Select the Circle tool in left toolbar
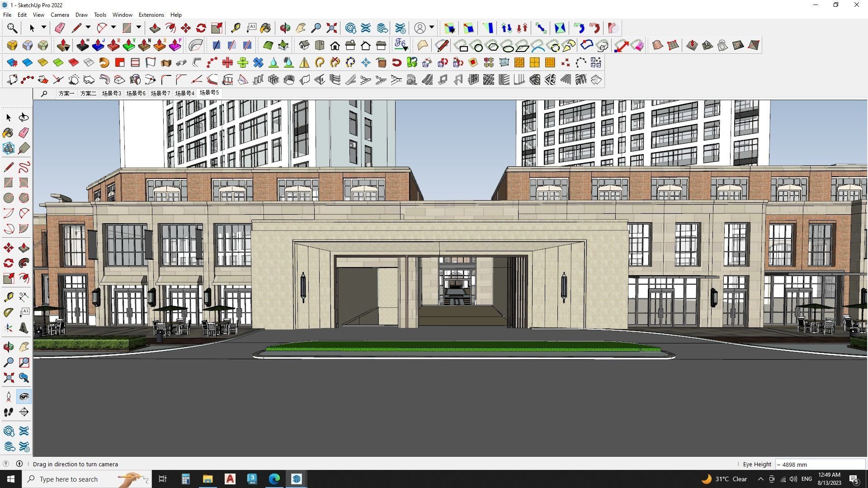This screenshot has height=488, width=868. point(8,198)
